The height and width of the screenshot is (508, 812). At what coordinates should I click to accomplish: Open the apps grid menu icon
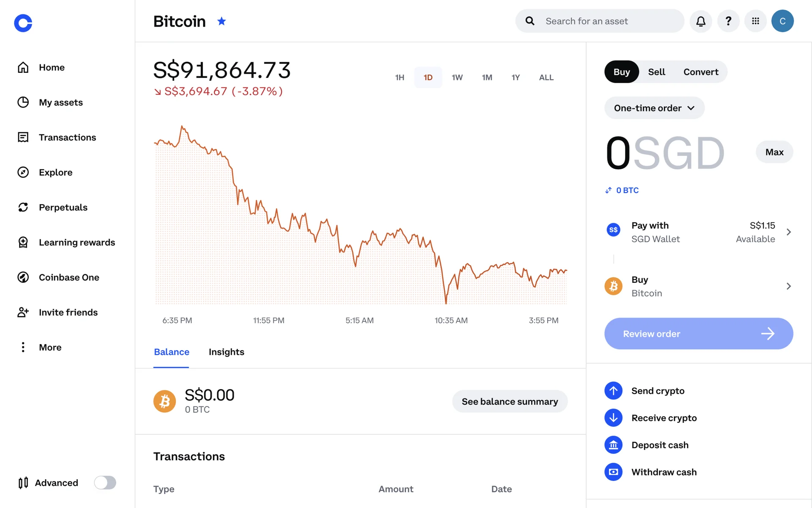coord(755,21)
